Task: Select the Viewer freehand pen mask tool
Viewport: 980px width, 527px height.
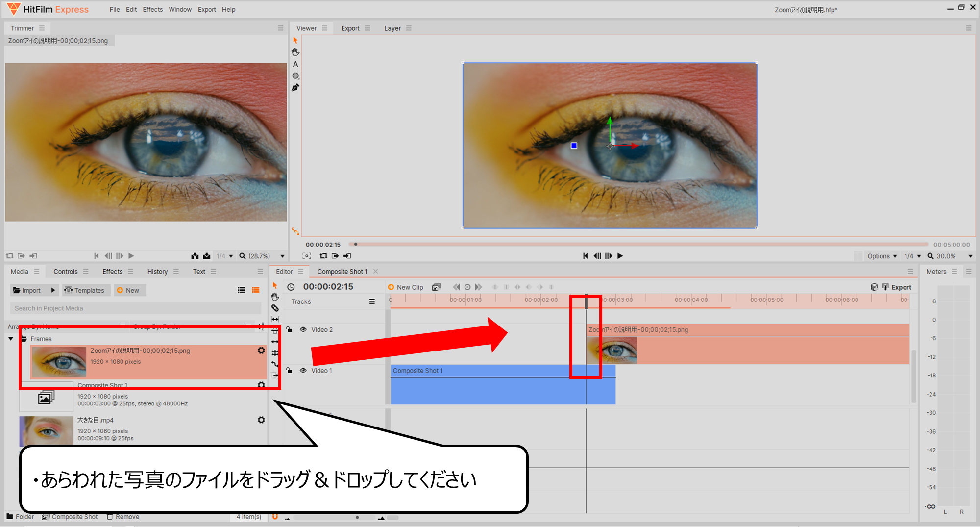Action: (295, 88)
